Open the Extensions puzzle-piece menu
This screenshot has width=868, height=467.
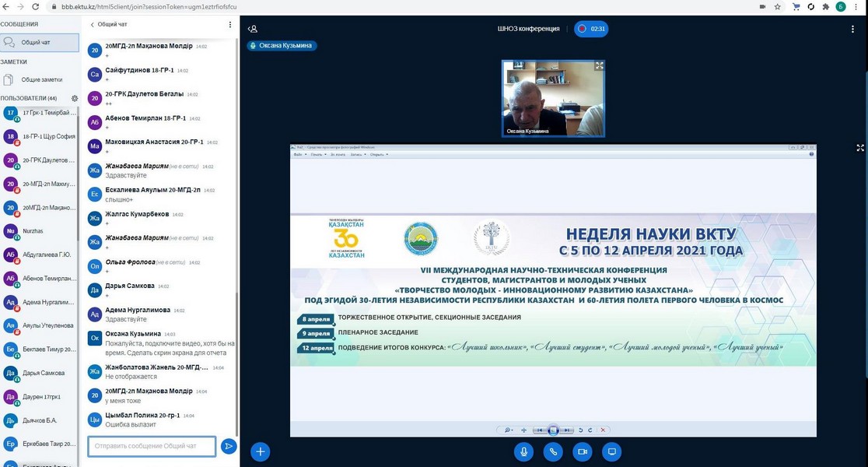(826, 7)
